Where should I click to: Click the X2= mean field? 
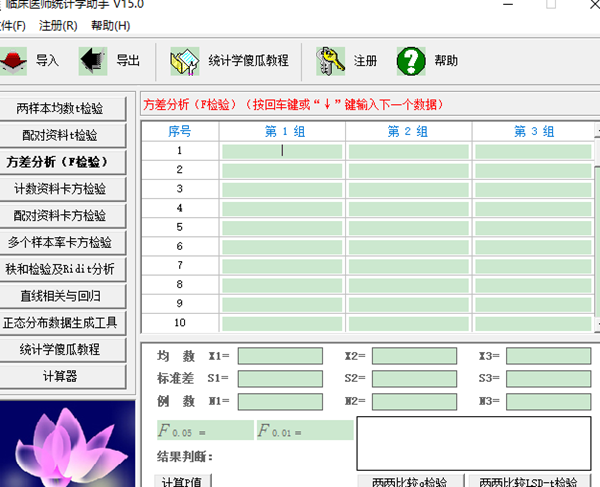point(414,356)
